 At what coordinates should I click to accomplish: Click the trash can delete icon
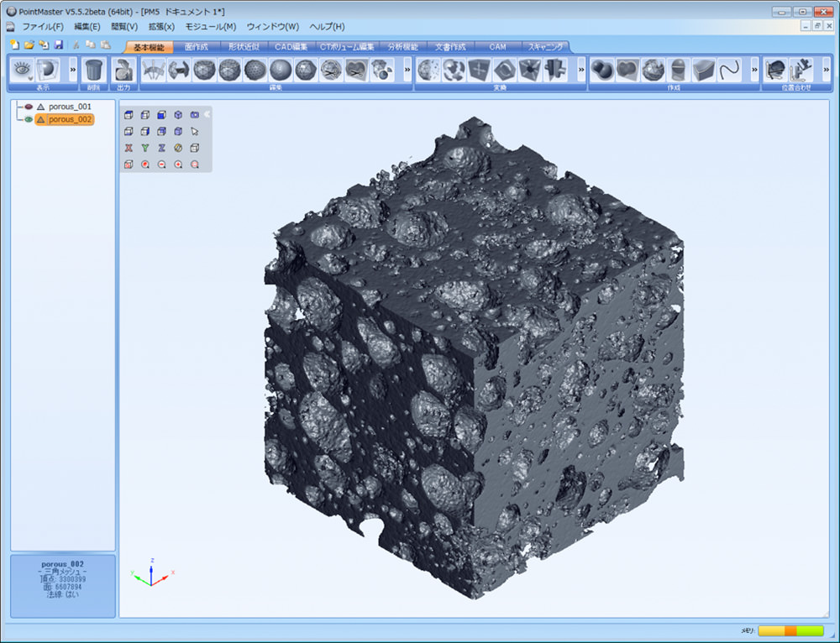pyautogui.click(x=94, y=71)
